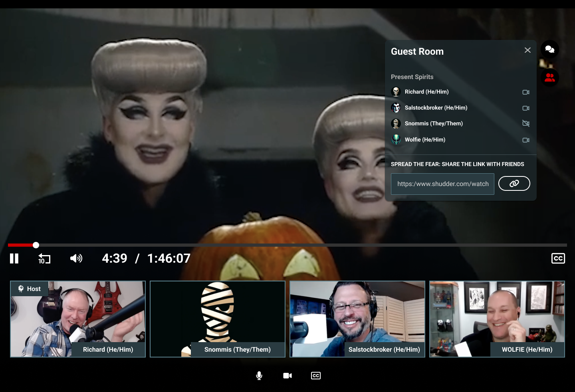Image resolution: width=575 pixels, height=392 pixels.
Task: Select Wolfie's alien avatar in Present Spirits
Action: (x=396, y=140)
